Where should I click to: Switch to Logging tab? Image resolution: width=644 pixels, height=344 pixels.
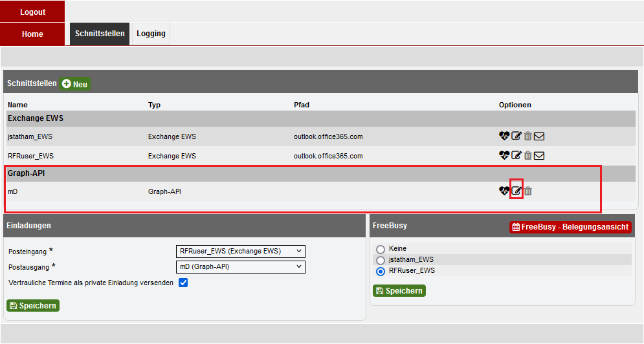[151, 34]
